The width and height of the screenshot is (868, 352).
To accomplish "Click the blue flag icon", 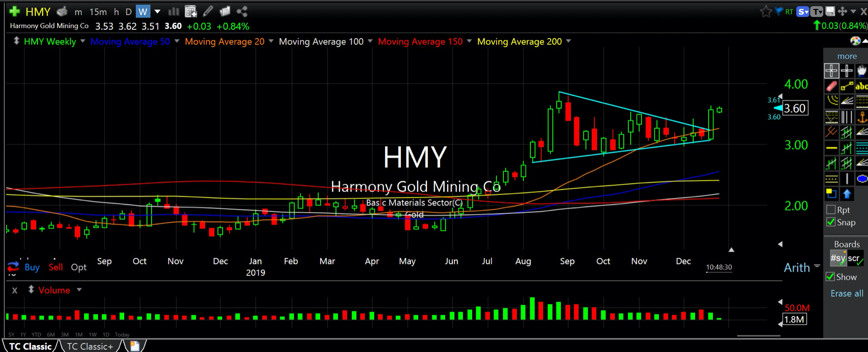I will [x=779, y=11].
